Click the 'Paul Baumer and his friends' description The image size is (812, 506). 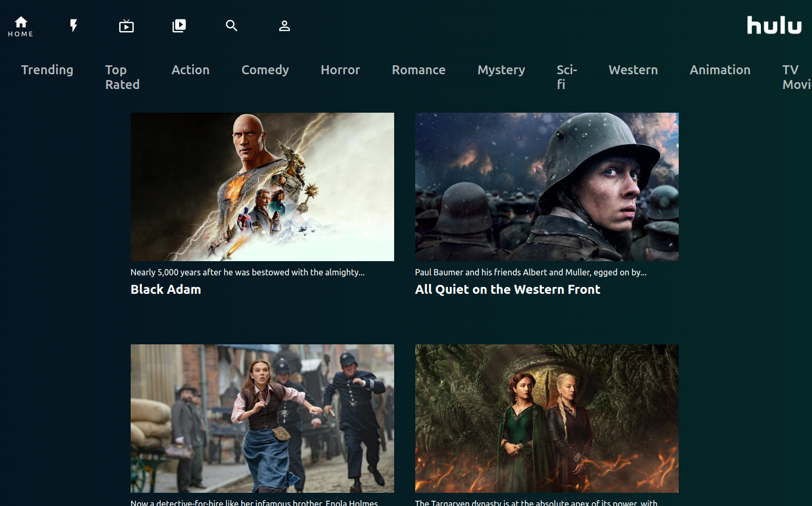pos(531,272)
